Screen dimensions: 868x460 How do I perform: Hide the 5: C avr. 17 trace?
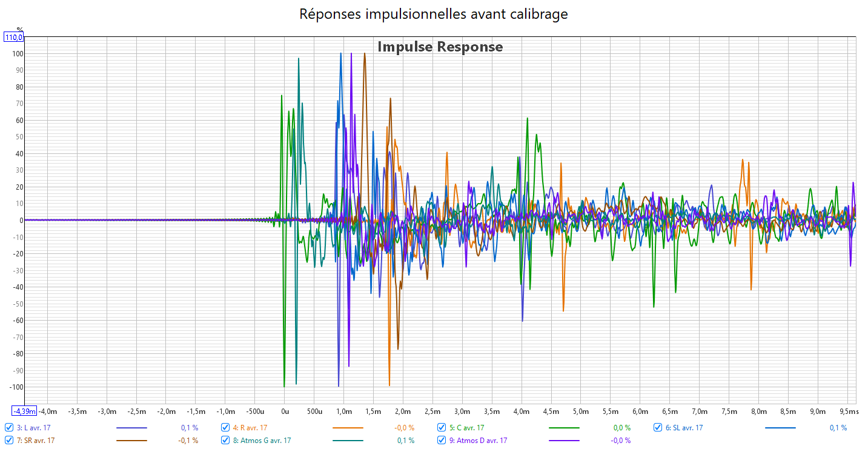(442, 427)
